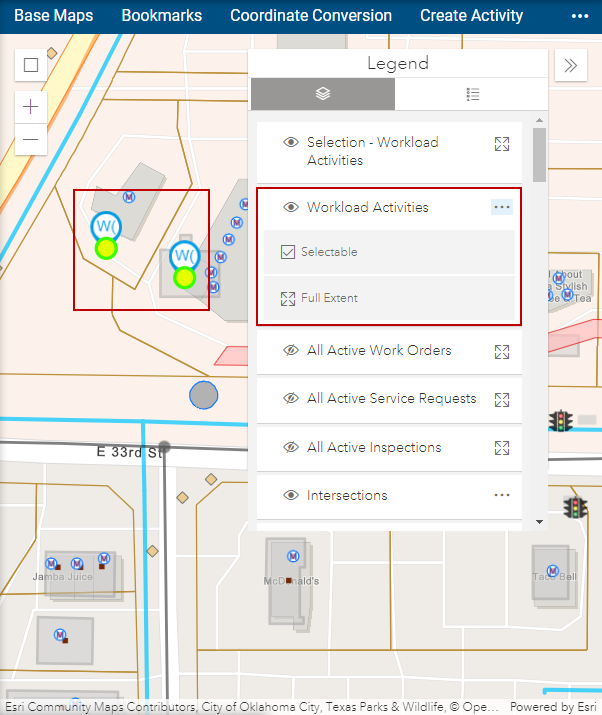Open Workload Activities more options menu
Viewport: 602px width, 715px height.
click(x=502, y=207)
